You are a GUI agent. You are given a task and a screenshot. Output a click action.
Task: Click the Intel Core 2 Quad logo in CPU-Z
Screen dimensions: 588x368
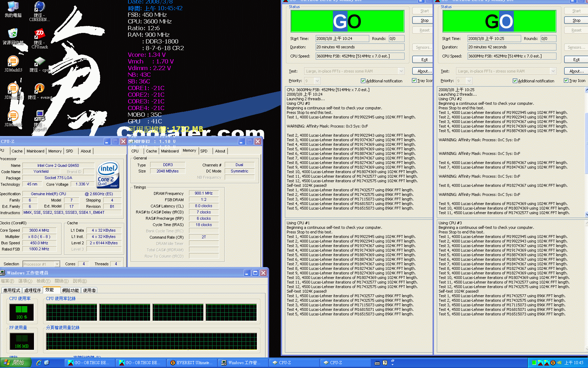coord(108,174)
